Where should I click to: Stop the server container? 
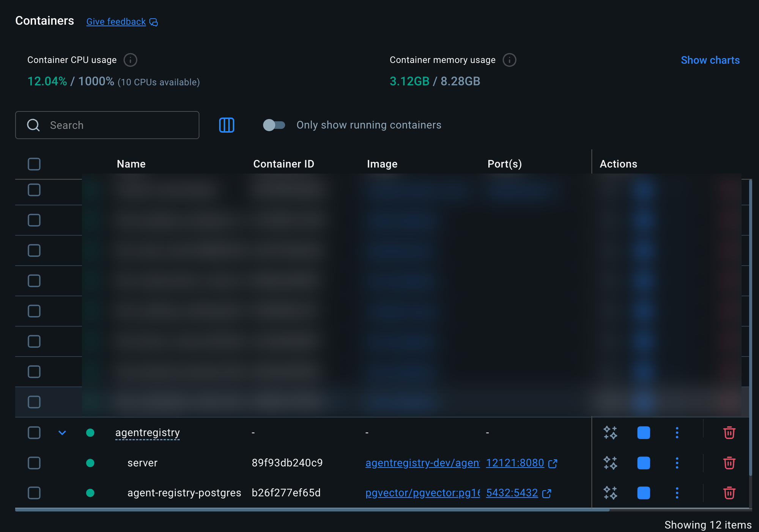(643, 463)
